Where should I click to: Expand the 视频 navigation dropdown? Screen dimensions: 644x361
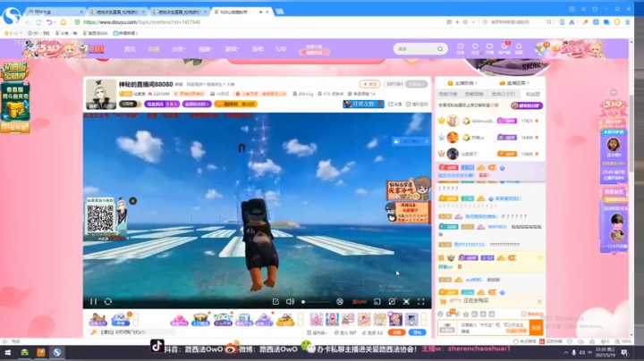205,49
